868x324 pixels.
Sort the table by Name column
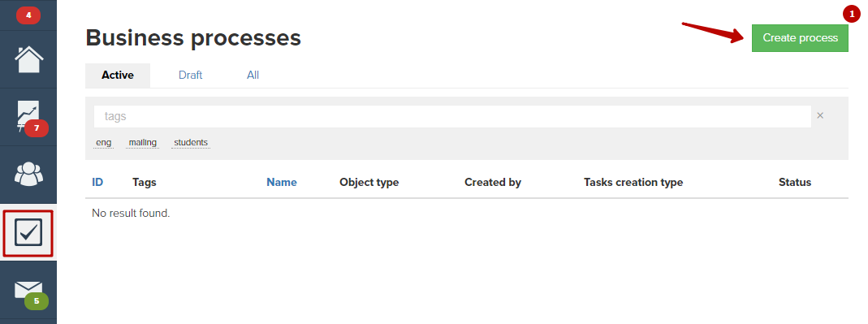tap(282, 182)
